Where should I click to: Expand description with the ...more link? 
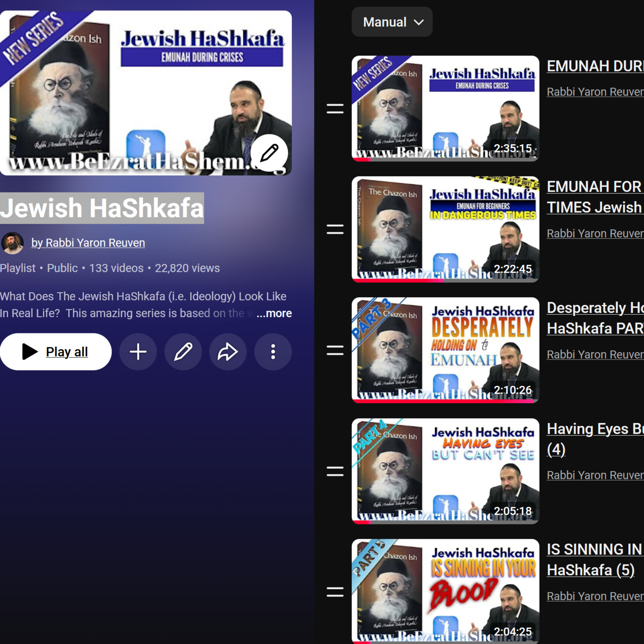click(274, 313)
